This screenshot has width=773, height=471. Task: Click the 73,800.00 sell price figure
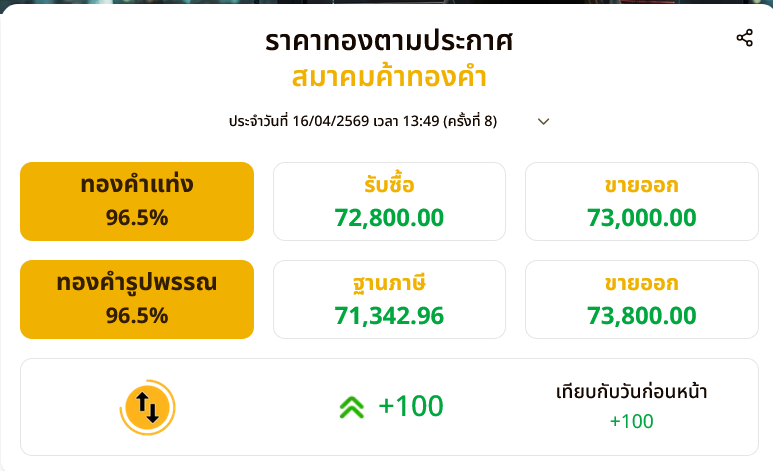641,316
